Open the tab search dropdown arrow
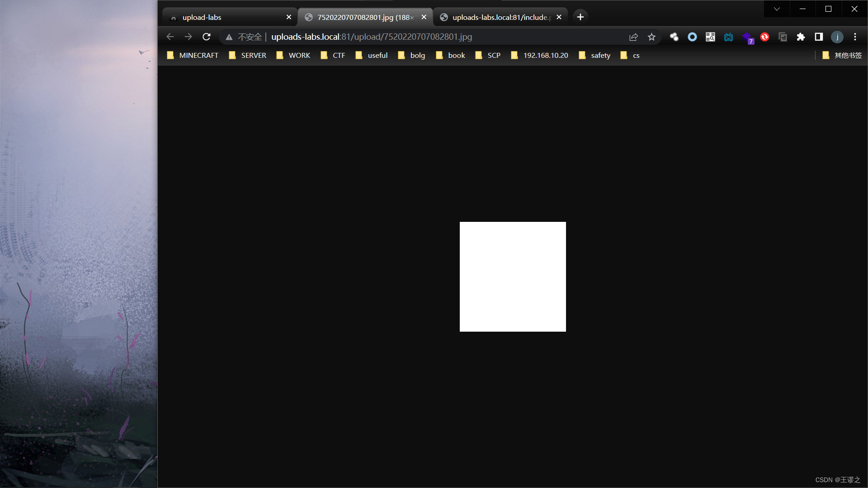Viewport: 868px width, 488px height. coord(777,9)
